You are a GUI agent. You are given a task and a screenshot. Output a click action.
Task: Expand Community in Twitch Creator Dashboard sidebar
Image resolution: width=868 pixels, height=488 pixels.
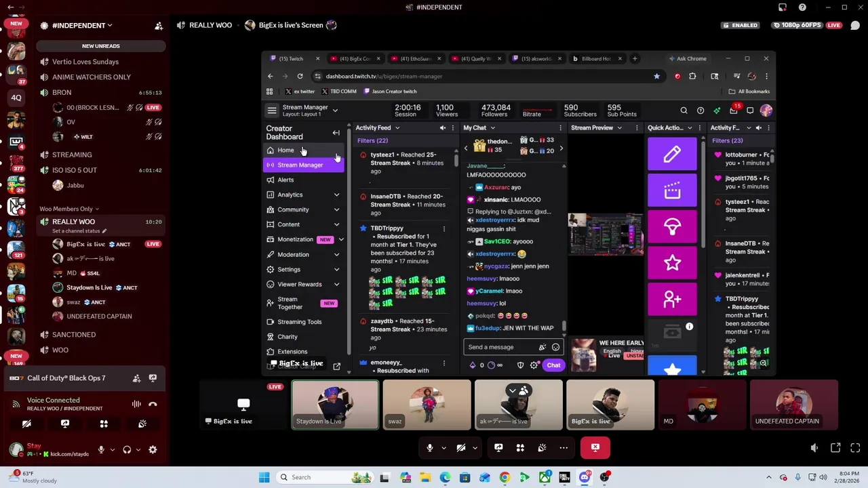pos(304,209)
